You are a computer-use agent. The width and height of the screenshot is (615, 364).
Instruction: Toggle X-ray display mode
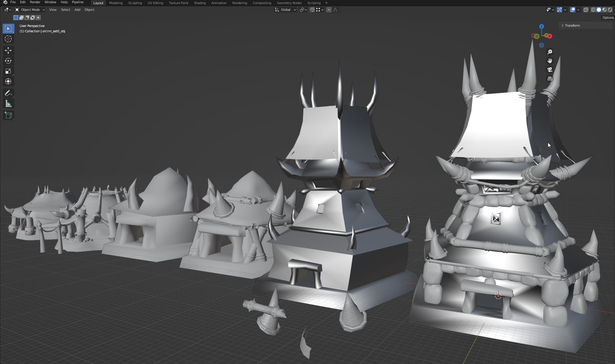pos(586,10)
